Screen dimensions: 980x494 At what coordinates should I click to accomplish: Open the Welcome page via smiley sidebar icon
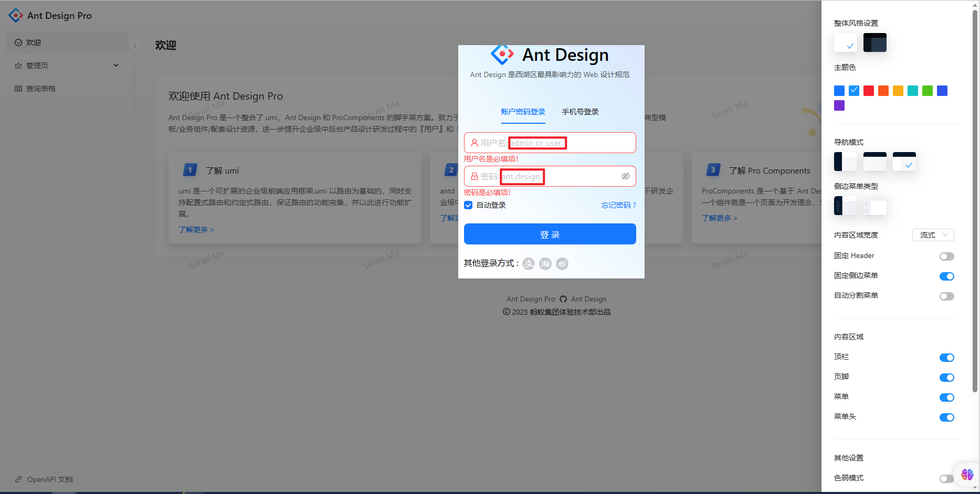[x=19, y=42]
